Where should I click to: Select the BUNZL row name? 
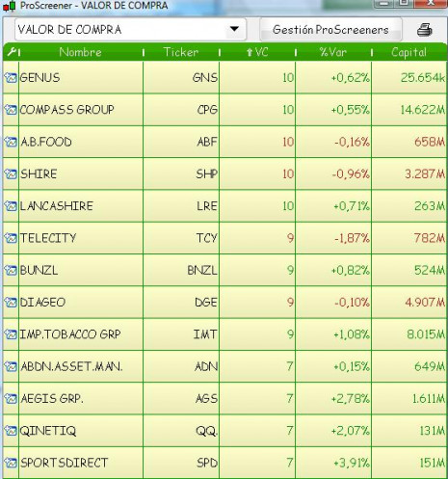(39, 270)
